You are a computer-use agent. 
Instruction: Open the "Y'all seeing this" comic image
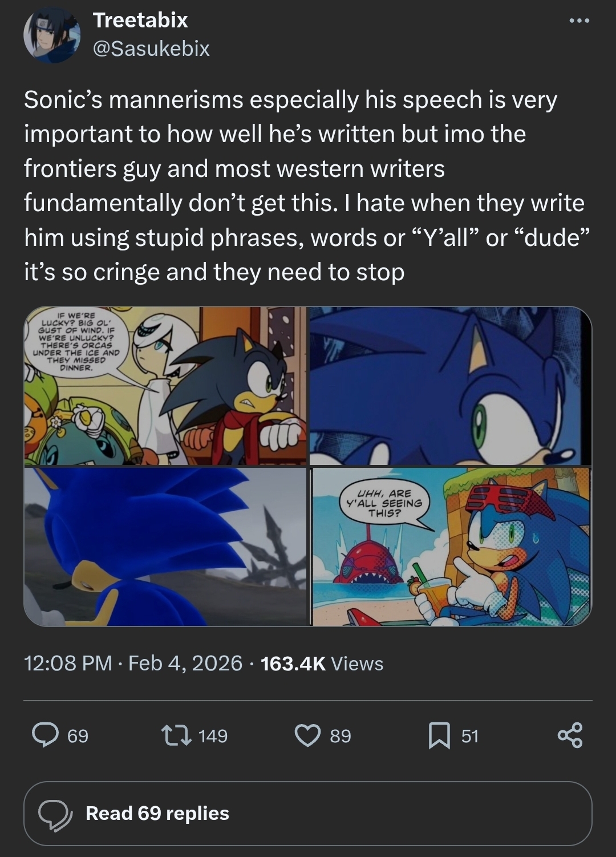pyautogui.click(x=451, y=547)
